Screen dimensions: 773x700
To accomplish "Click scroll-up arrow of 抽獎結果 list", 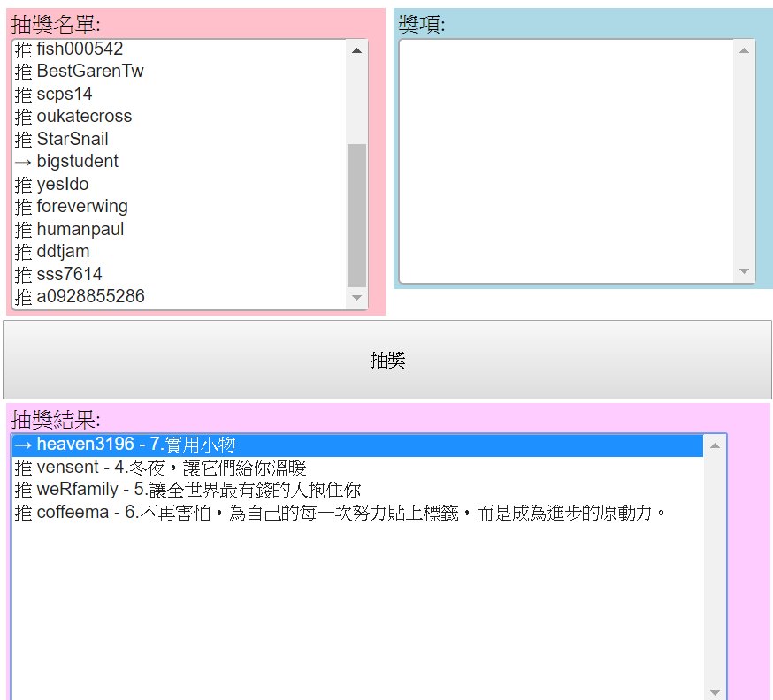I will pyautogui.click(x=715, y=445).
